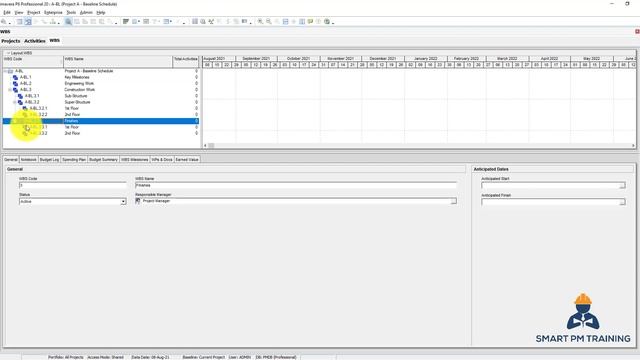Screen dimensions: 640x360
Task: Open the Help menu
Action: pyautogui.click(x=101, y=13)
